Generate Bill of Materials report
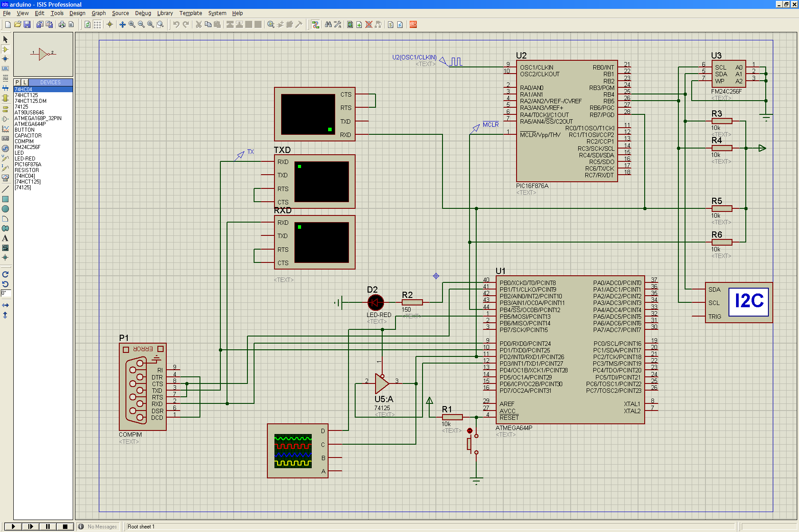The image size is (799, 532). point(391,24)
